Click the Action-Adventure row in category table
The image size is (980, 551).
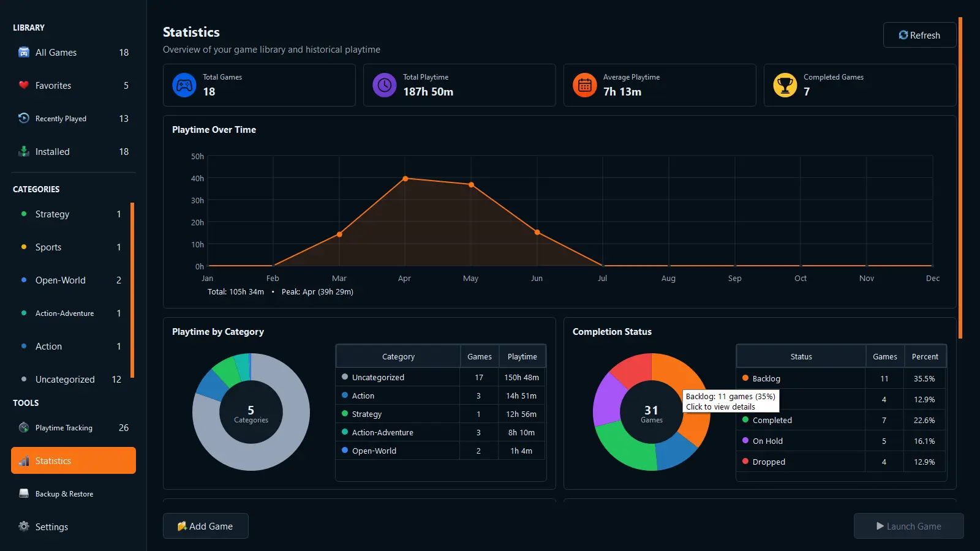pos(440,432)
